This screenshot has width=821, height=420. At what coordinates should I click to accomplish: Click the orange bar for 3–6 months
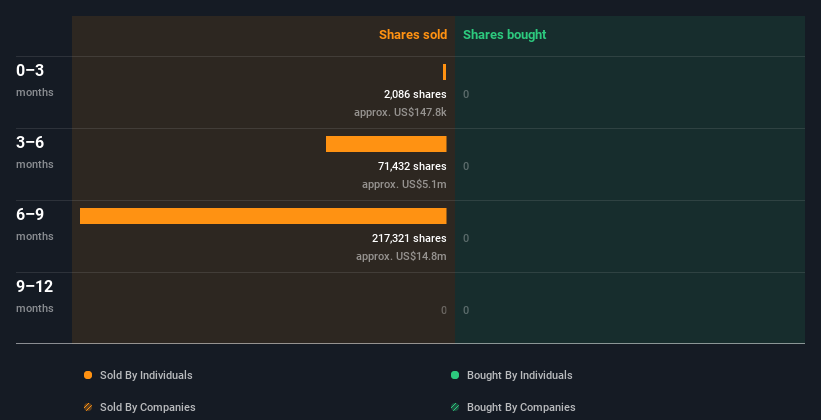click(x=386, y=144)
